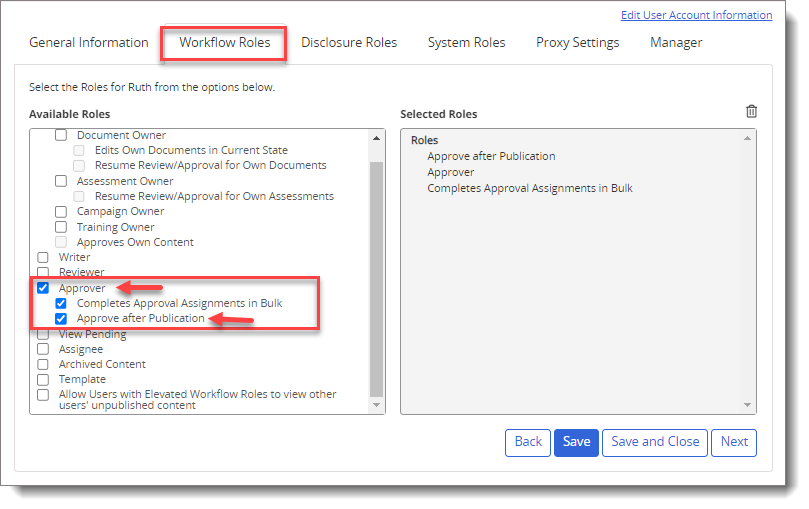
Task: Check the Reviewer role checkbox
Action: [43, 272]
